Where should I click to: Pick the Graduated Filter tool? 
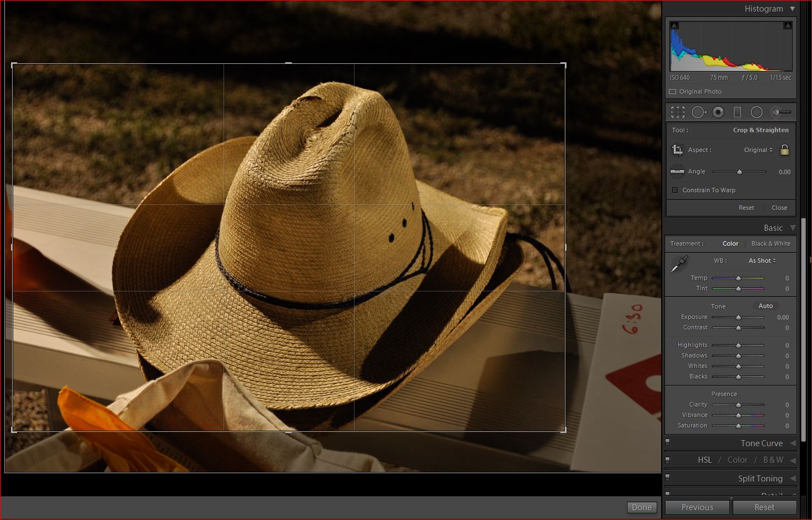[x=737, y=112]
